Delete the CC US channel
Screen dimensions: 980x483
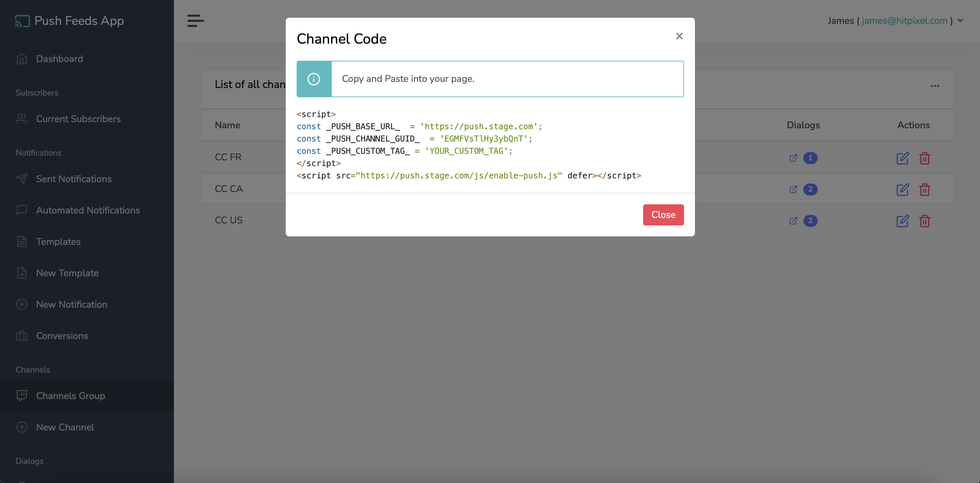924,221
